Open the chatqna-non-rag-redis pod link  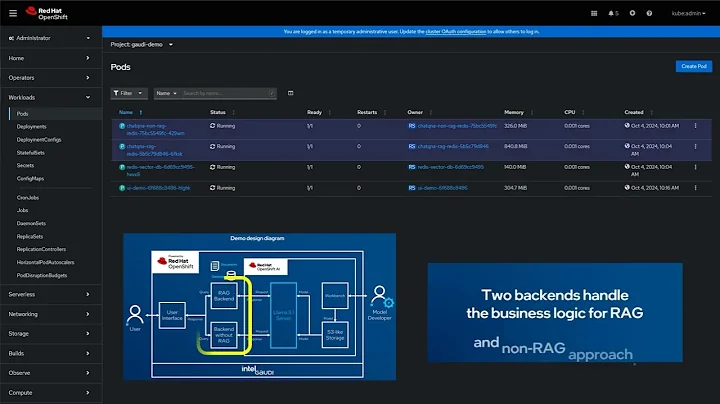[155, 129]
